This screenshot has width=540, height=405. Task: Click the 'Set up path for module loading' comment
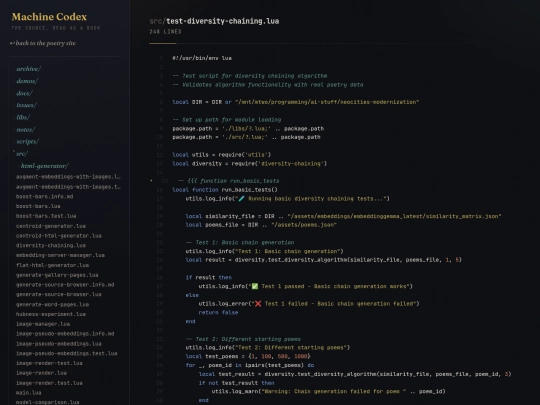click(x=227, y=120)
